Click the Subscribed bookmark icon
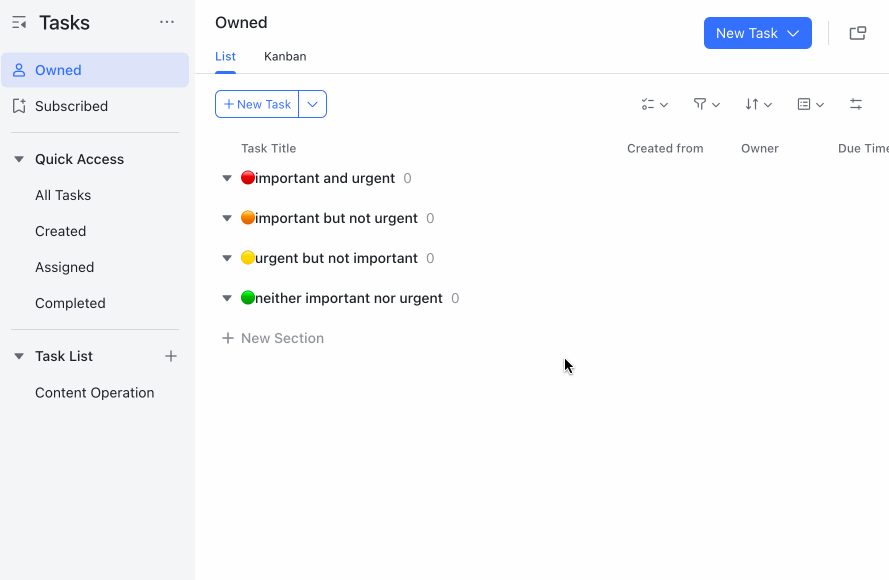 [21, 106]
